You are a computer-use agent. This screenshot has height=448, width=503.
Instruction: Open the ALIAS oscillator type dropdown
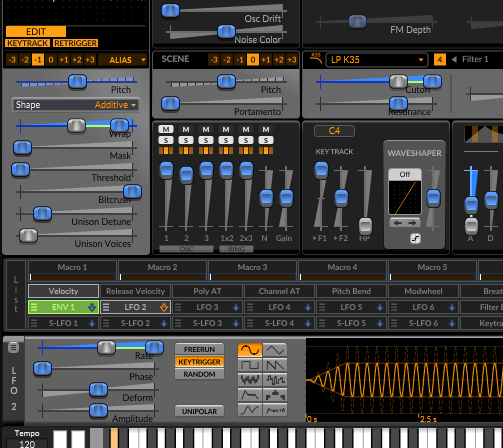click(123, 60)
